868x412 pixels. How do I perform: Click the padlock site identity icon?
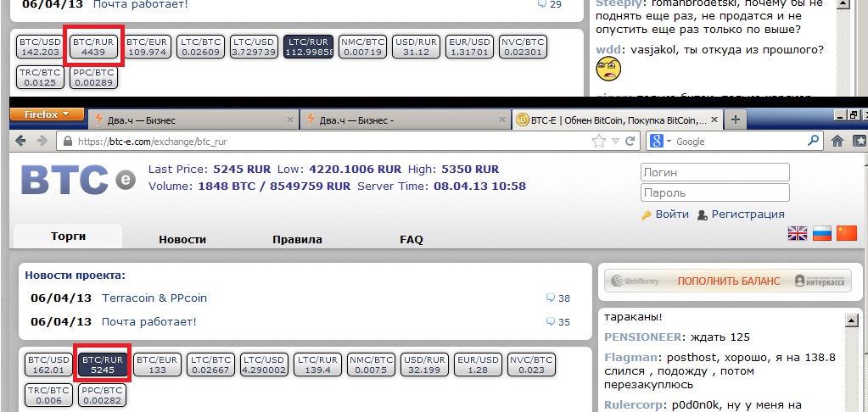point(68,142)
